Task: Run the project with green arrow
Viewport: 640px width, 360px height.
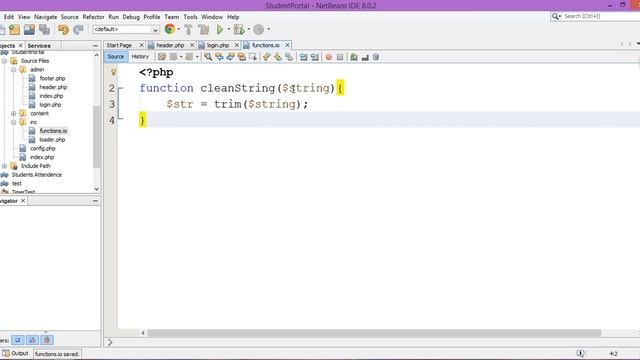Action: pyautogui.click(x=220, y=29)
